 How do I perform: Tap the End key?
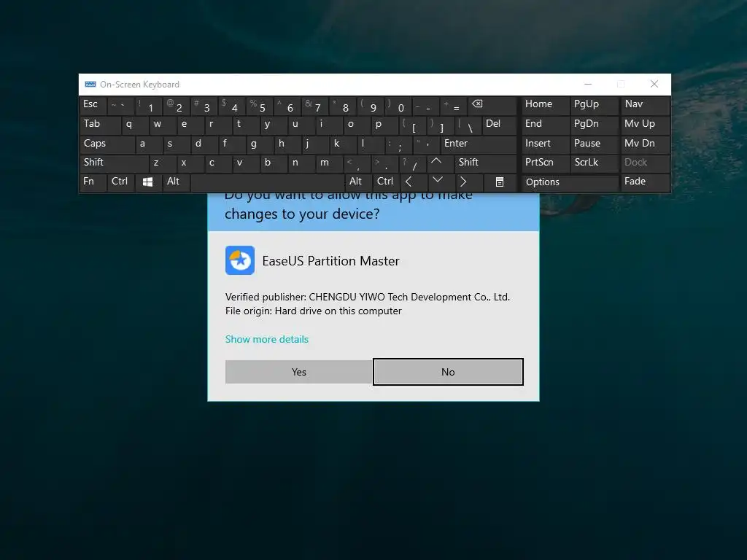(x=546, y=124)
